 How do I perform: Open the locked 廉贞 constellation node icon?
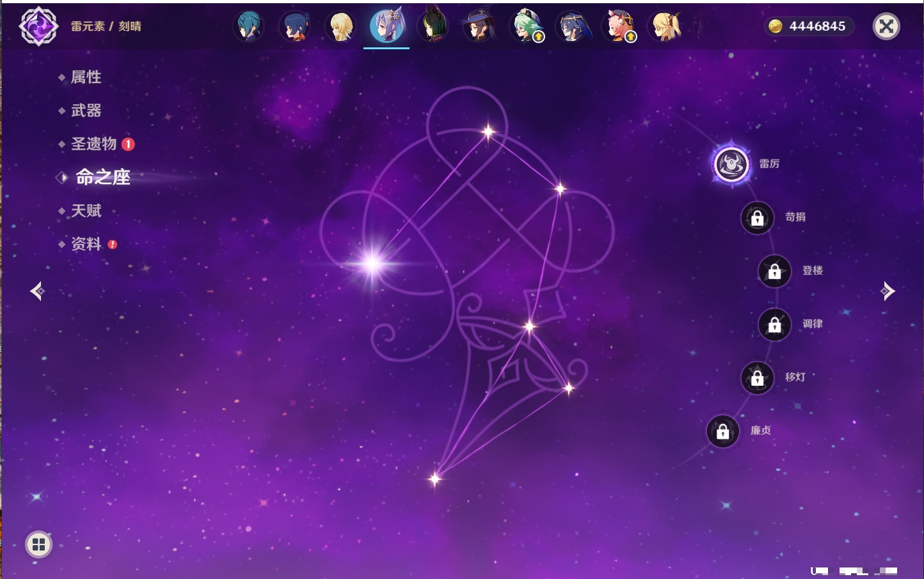pos(723,432)
